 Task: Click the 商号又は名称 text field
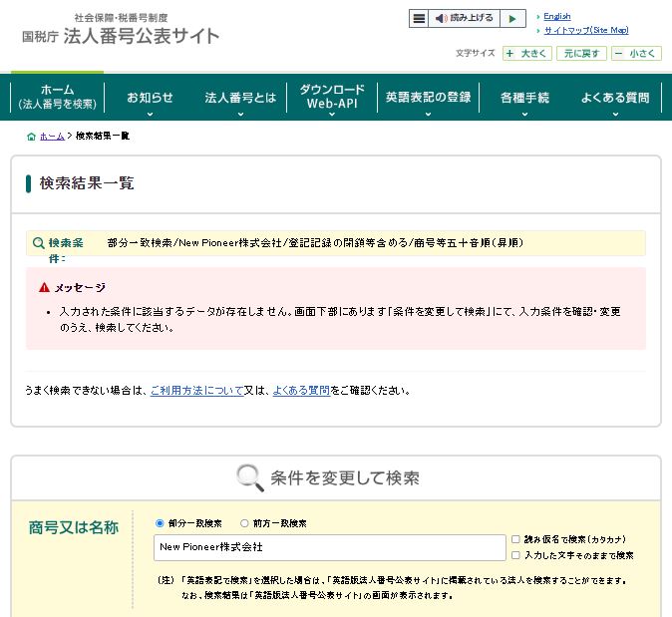click(330, 547)
